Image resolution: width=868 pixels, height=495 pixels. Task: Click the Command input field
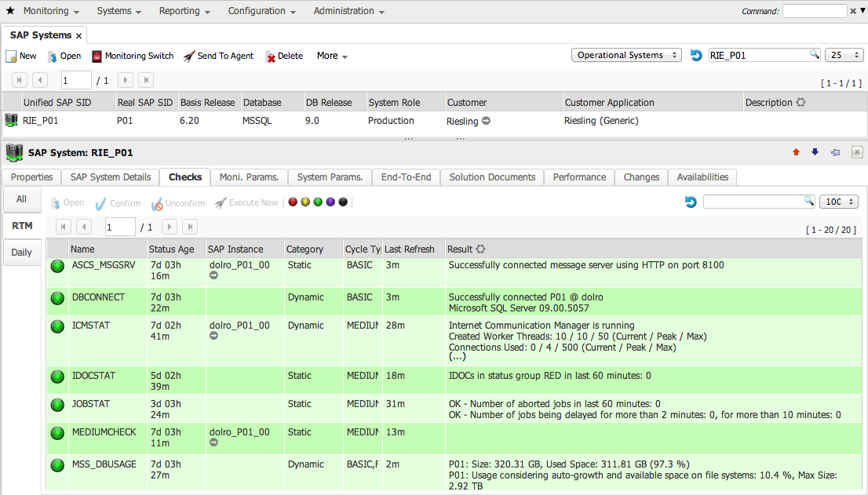point(815,11)
